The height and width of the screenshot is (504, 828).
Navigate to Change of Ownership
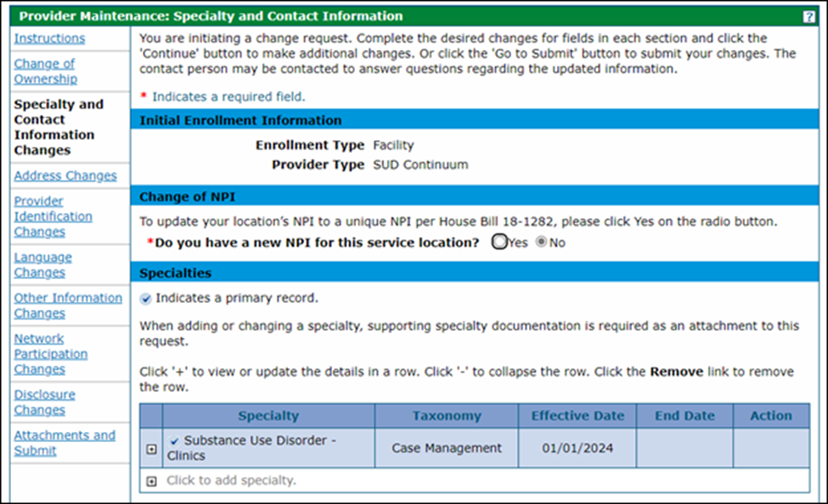43,71
